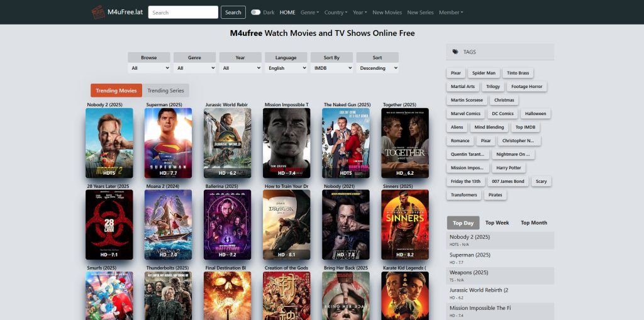Expand the Genre menu in navbar
This screenshot has height=320, width=644.
[309, 12]
